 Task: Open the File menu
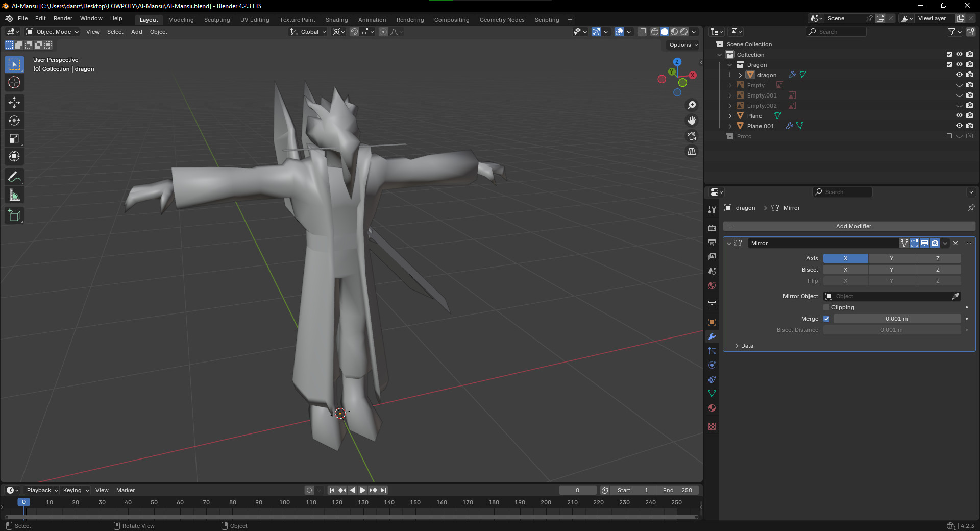22,18
